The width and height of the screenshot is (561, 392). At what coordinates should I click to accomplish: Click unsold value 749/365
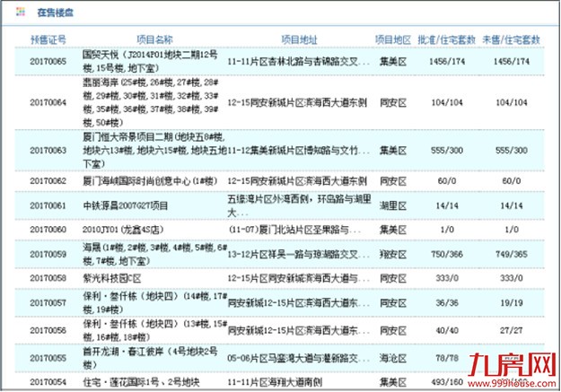click(512, 254)
